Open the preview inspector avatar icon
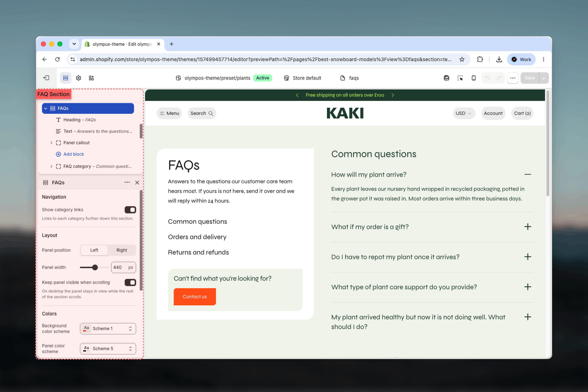The image size is (588, 392). tap(447, 78)
